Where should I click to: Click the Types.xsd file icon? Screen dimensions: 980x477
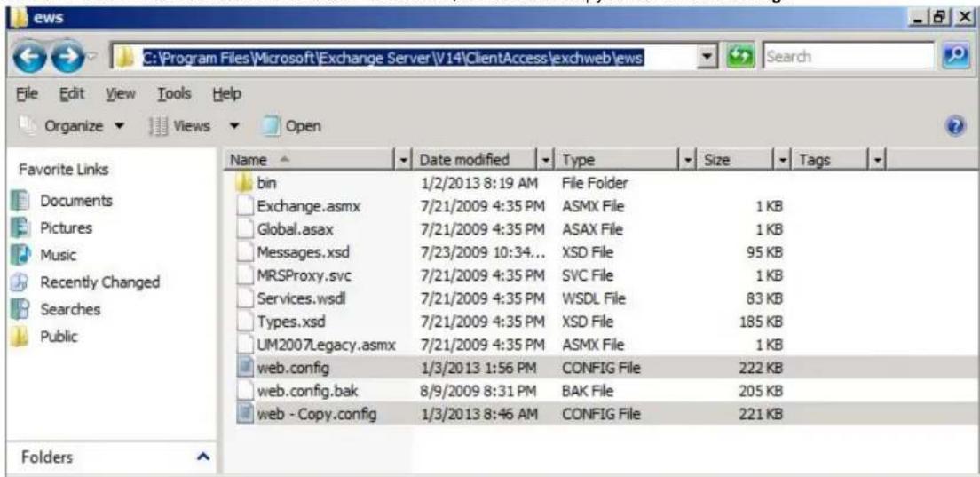246,322
